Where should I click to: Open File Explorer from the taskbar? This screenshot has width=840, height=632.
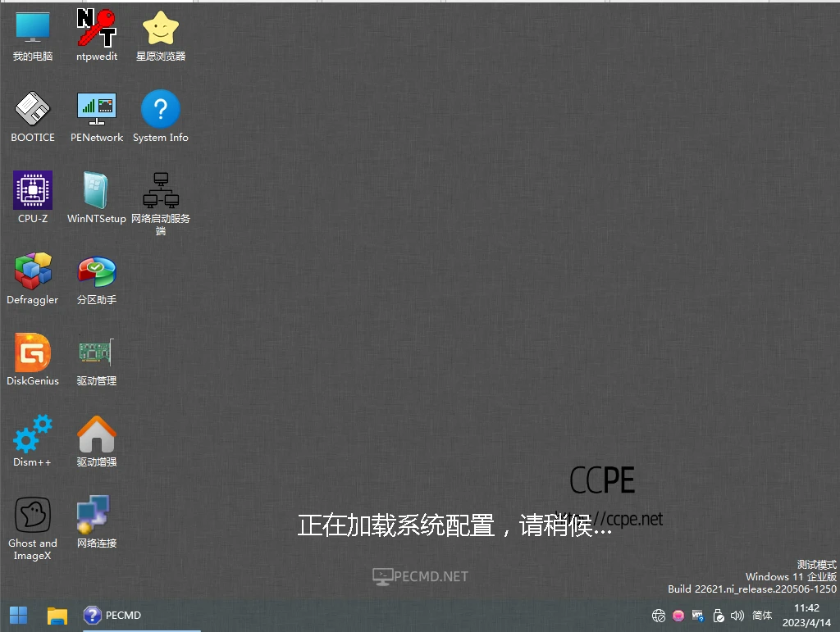pyautogui.click(x=57, y=616)
